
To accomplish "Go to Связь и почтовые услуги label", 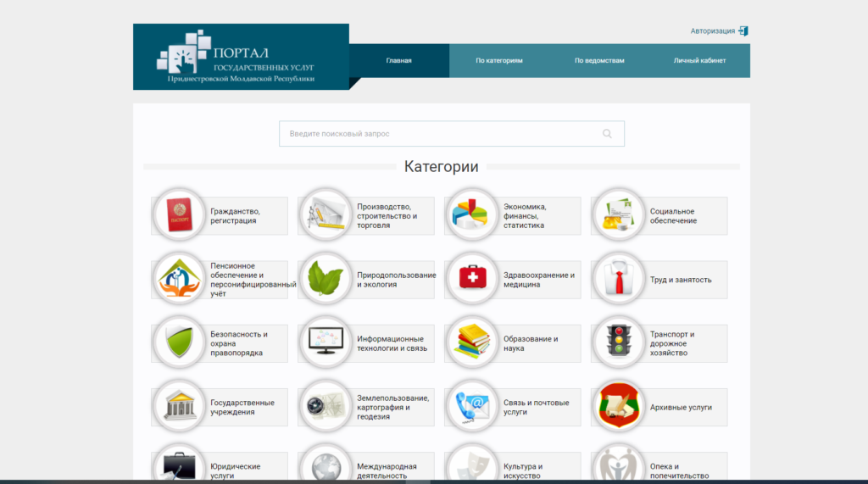I will pos(537,407).
